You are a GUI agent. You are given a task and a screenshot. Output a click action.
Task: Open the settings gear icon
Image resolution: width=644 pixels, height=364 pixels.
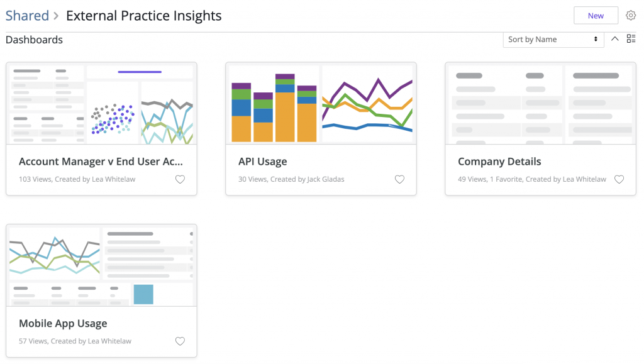(x=630, y=16)
